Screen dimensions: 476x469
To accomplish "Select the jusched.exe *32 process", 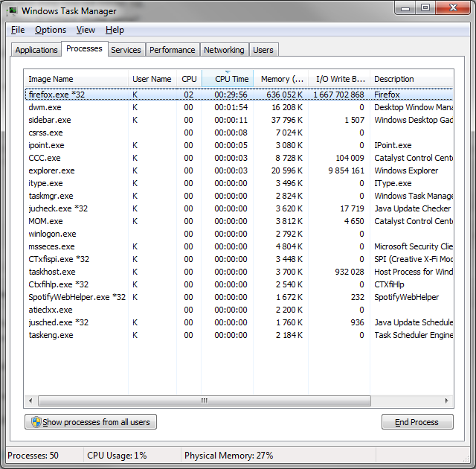I will (x=239, y=322).
